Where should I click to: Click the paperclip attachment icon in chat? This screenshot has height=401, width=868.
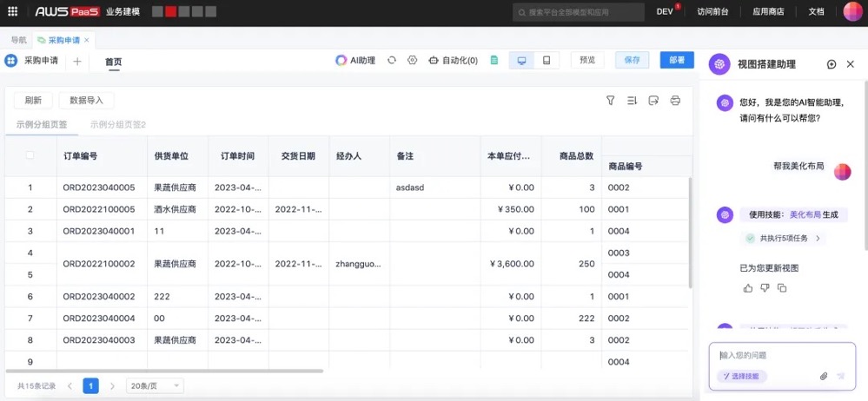(x=824, y=376)
